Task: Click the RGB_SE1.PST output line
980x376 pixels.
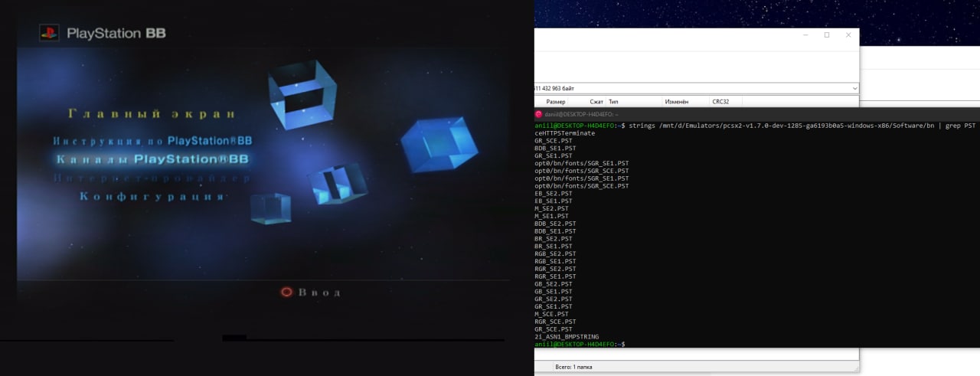Action: 555,261
